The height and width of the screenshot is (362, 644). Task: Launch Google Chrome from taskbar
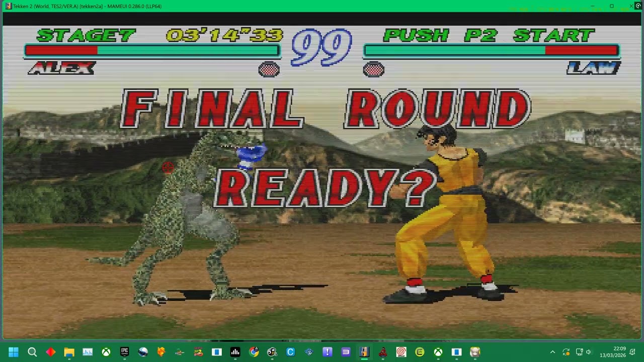click(x=254, y=352)
